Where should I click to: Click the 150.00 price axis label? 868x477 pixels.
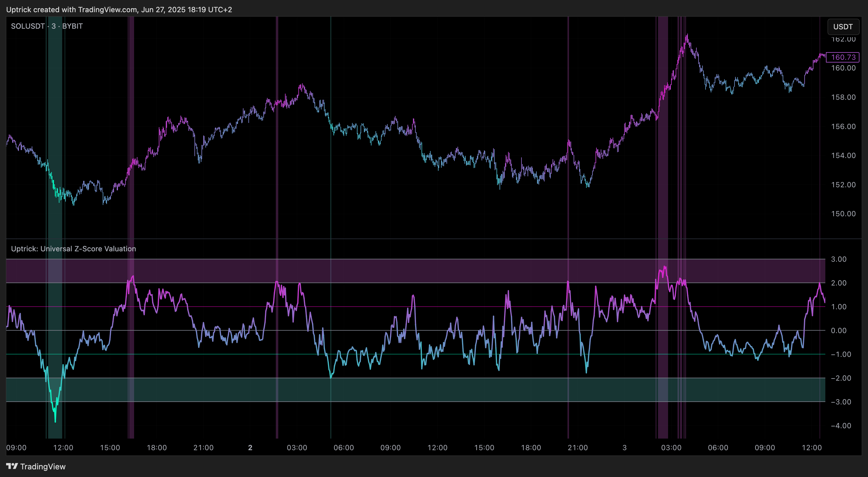(x=843, y=214)
